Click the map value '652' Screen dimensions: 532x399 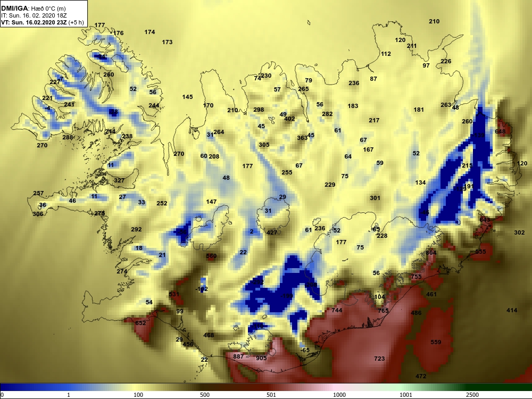[x=140, y=323]
